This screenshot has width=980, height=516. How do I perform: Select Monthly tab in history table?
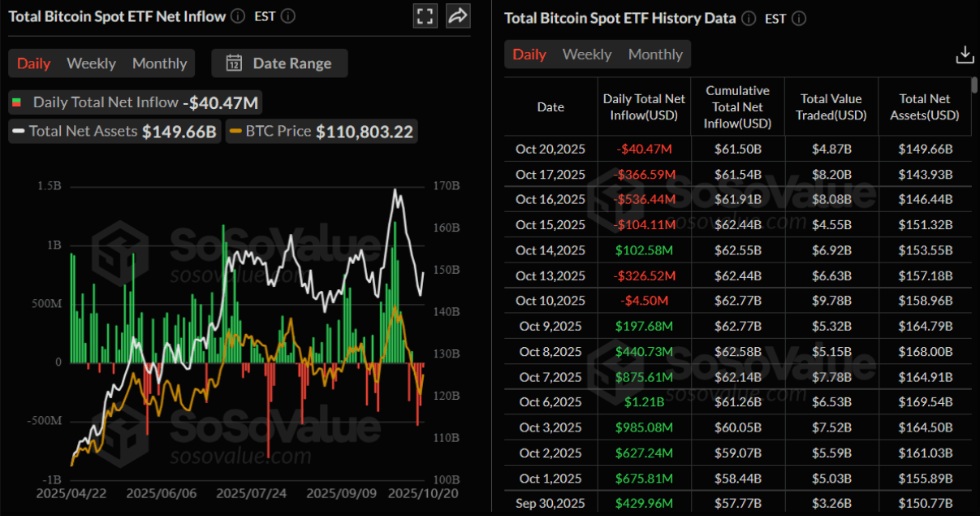point(655,54)
